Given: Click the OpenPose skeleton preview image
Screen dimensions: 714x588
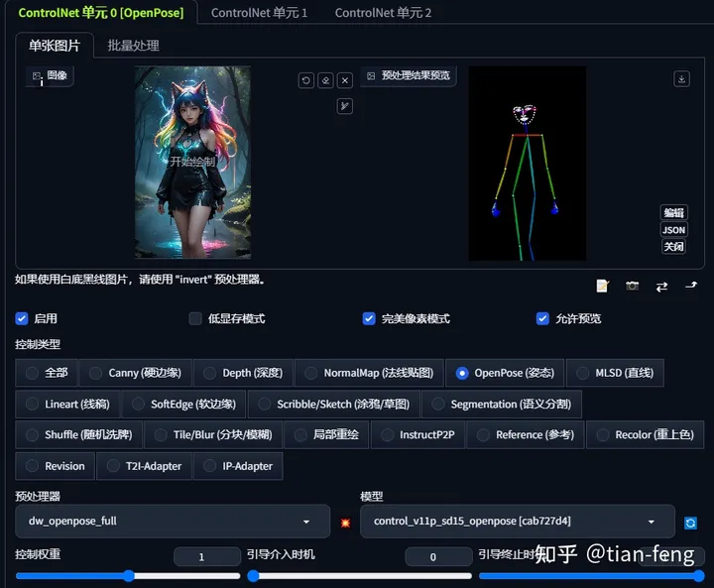Looking at the screenshot, I should 528,164.
